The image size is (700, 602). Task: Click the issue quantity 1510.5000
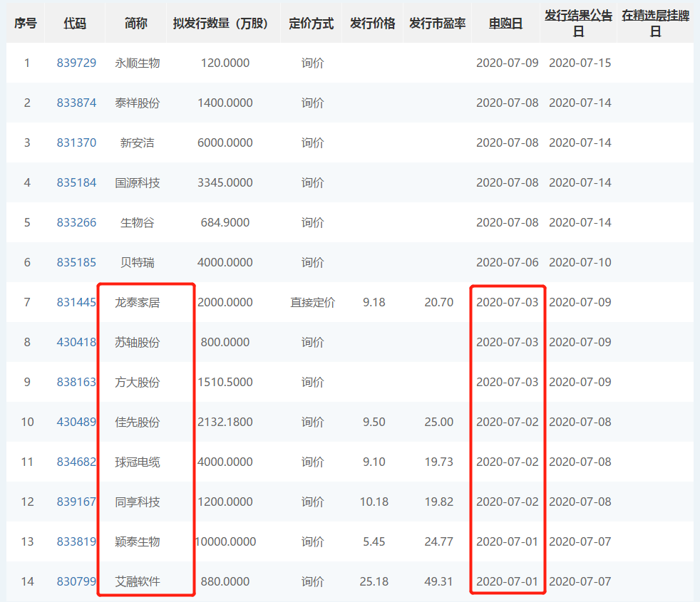coord(225,383)
